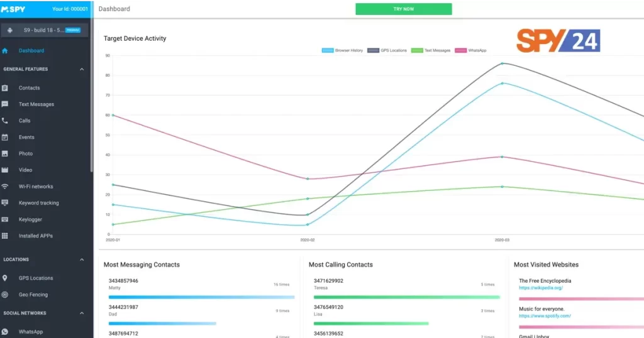Open WhatsApp under Social Networks
The width and height of the screenshot is (644, 338).
[x=31, y=332]
